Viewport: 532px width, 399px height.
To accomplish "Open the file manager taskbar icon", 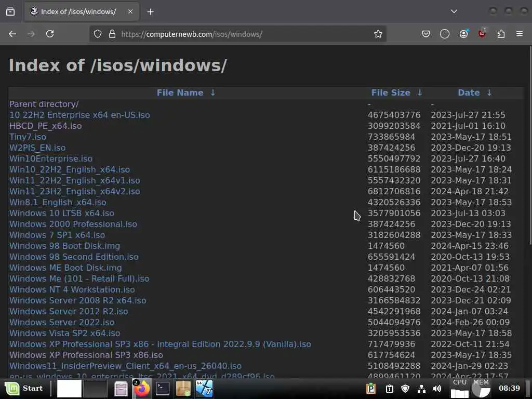I will click(x=121, y=389).
